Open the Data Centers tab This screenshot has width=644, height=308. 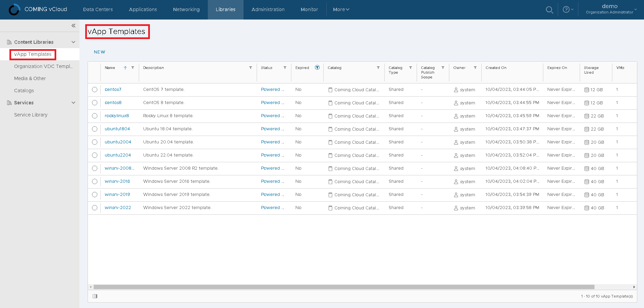[98, 10]
